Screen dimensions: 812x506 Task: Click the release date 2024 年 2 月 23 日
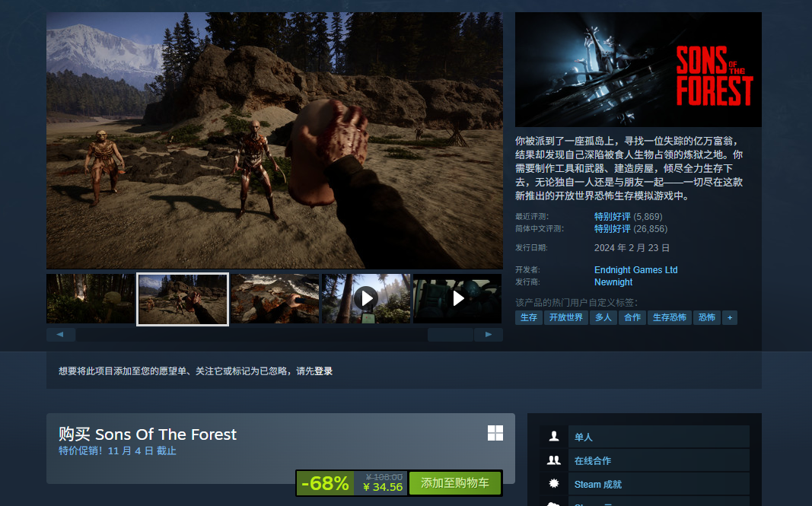632,248
